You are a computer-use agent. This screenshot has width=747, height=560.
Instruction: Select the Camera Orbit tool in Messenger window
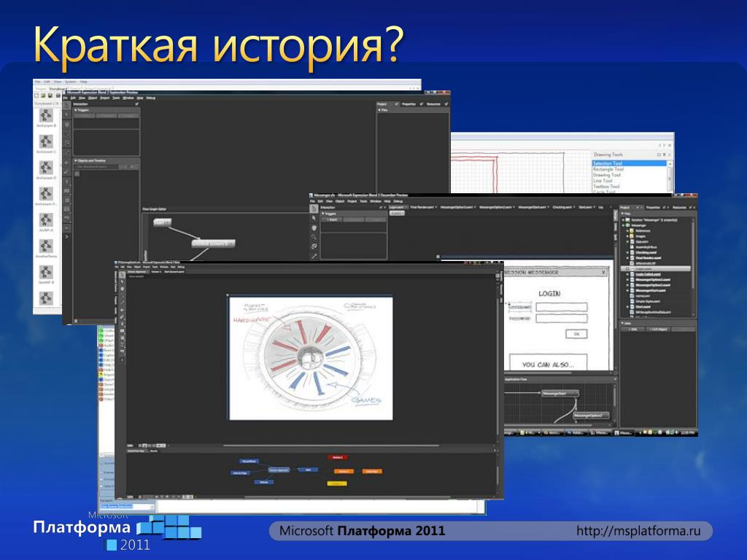pyautogui.click(x=314, y=246)
